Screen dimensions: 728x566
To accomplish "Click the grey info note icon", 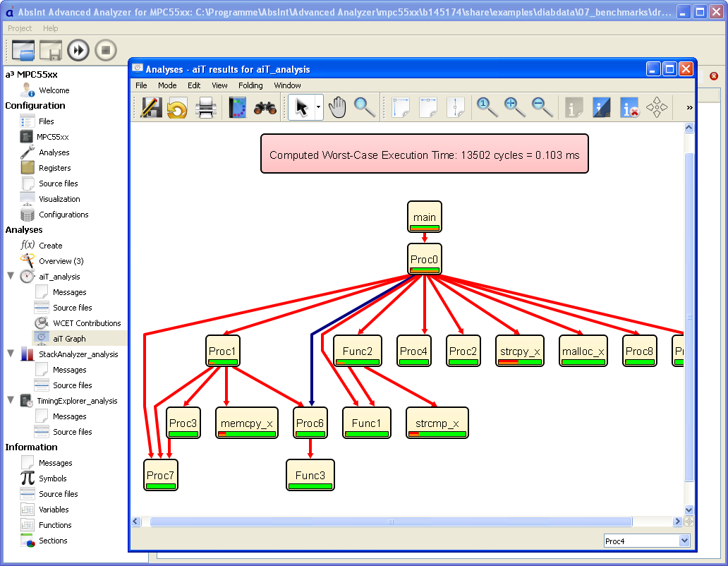I will (574, 108).
